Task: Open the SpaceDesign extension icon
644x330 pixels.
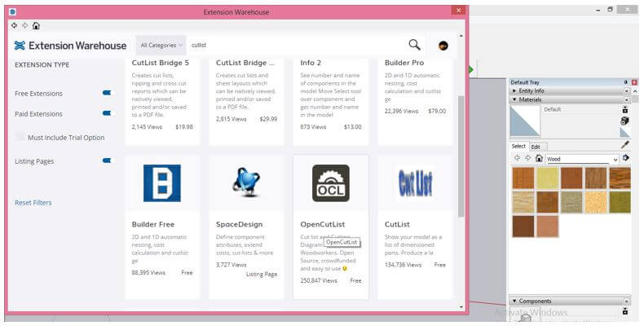Action: pyautogui.click(x=246, y=183)
